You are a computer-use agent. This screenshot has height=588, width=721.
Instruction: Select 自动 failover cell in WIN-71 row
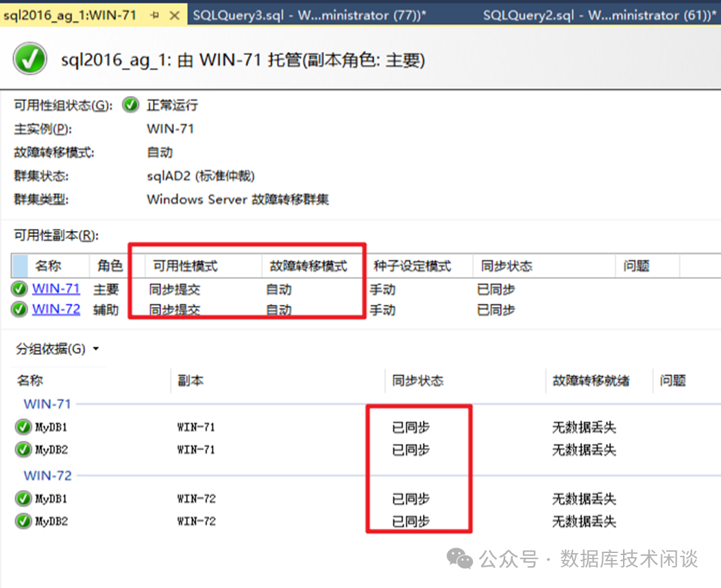pos(279,289)
